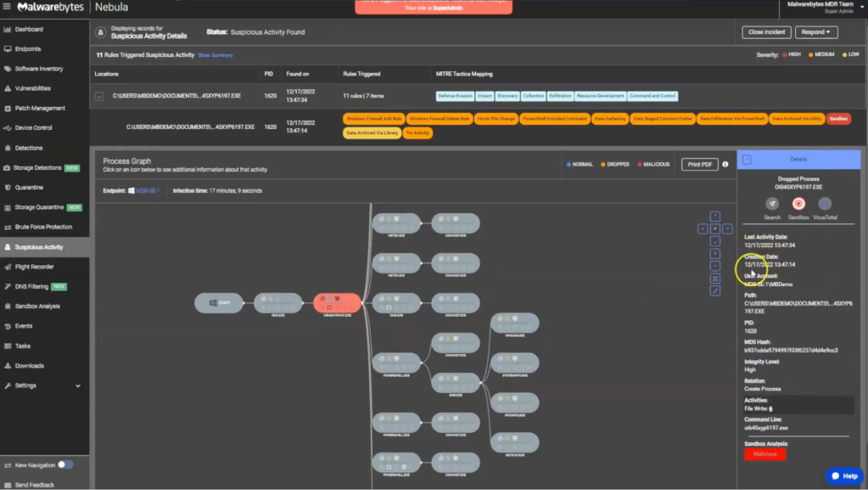Click the VirusTotal lookup icon

click(x=825, y=204)
